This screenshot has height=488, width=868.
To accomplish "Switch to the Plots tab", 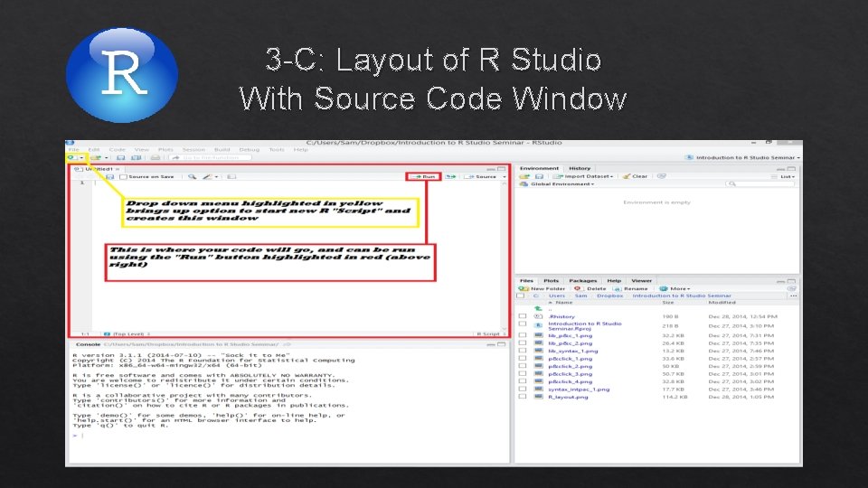I will (552, 280).
